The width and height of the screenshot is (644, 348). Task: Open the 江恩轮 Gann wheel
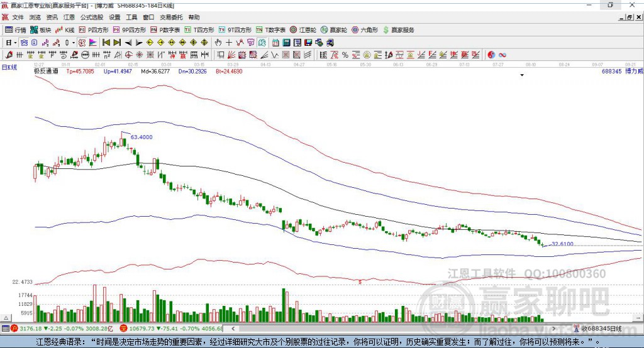(x=303, y=30)
